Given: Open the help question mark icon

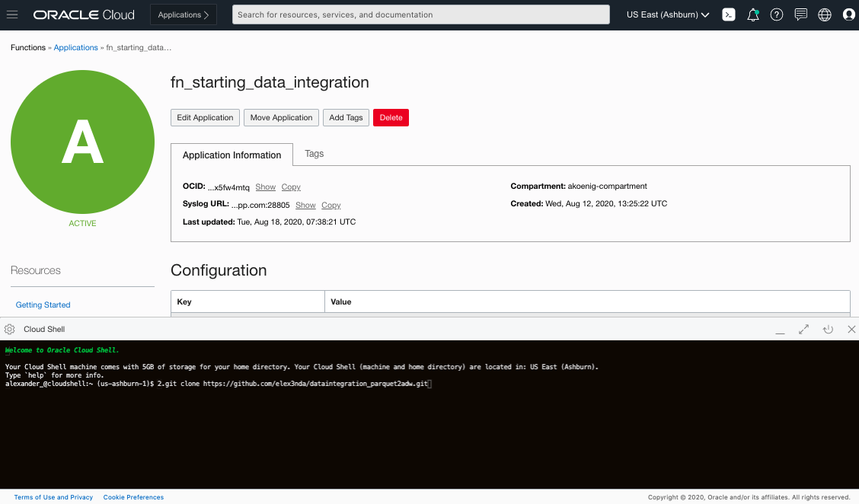Looking at the screenshot, I should pyautogui.click(x=776, y=14).
